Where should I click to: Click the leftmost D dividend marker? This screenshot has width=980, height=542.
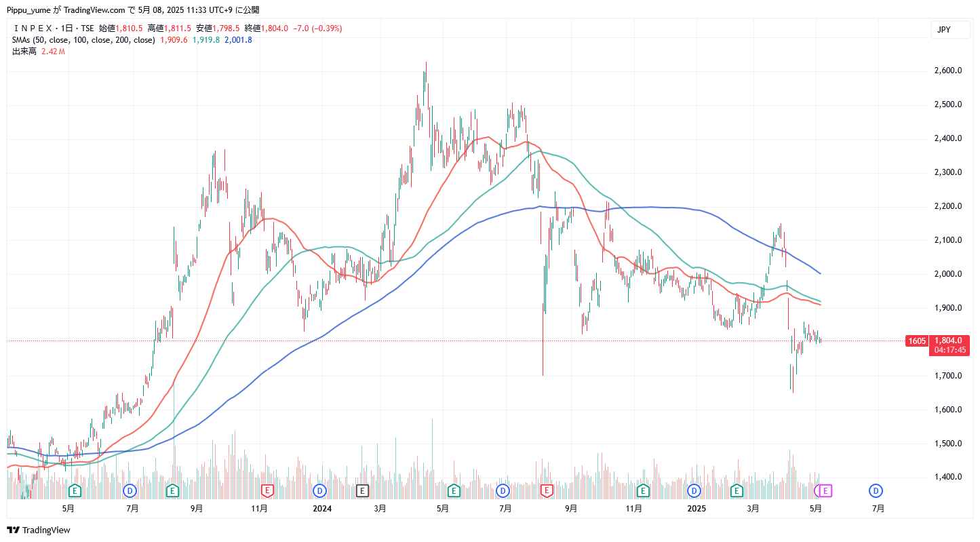click(x=130, y=490)
